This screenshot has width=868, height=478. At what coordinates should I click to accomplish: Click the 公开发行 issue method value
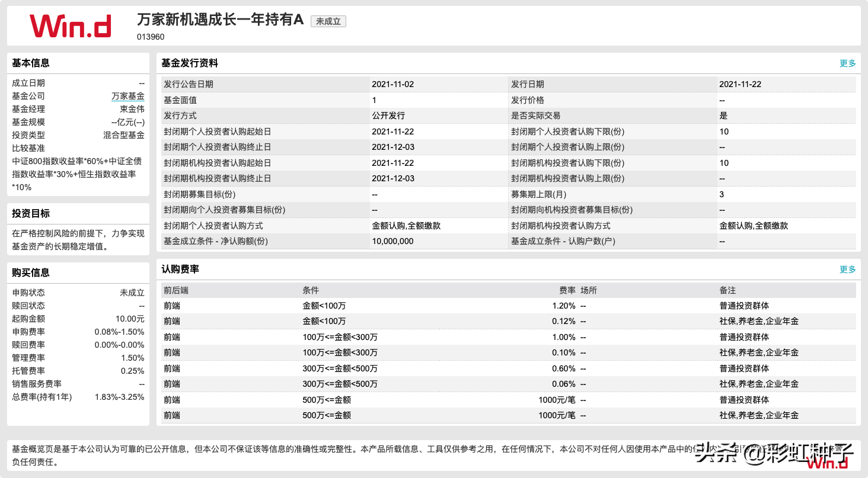click(x=388, y=116)
